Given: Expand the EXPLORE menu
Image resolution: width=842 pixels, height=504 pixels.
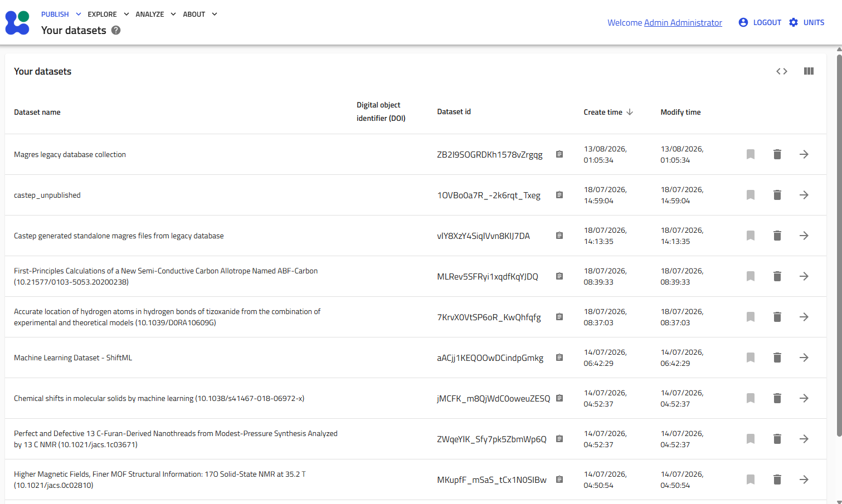Looking at the screenshot, I should click(108, 14).
